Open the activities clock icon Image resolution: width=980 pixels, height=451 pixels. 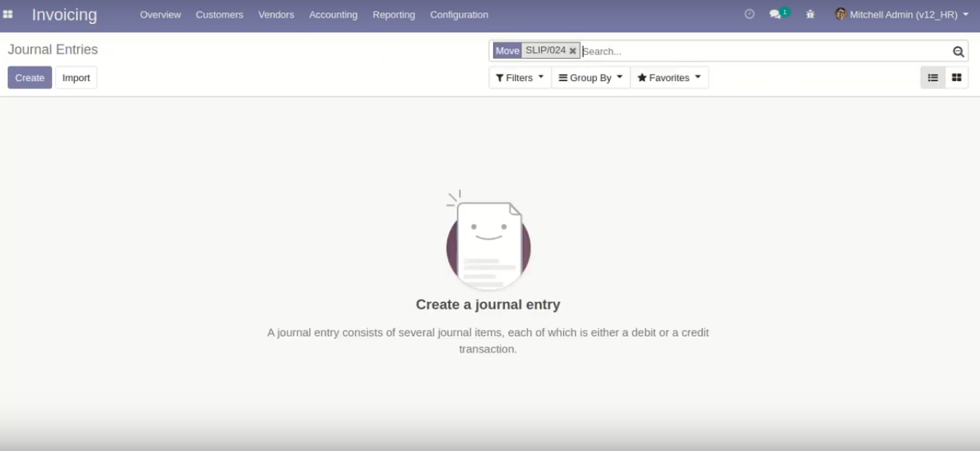click(749, 14)
